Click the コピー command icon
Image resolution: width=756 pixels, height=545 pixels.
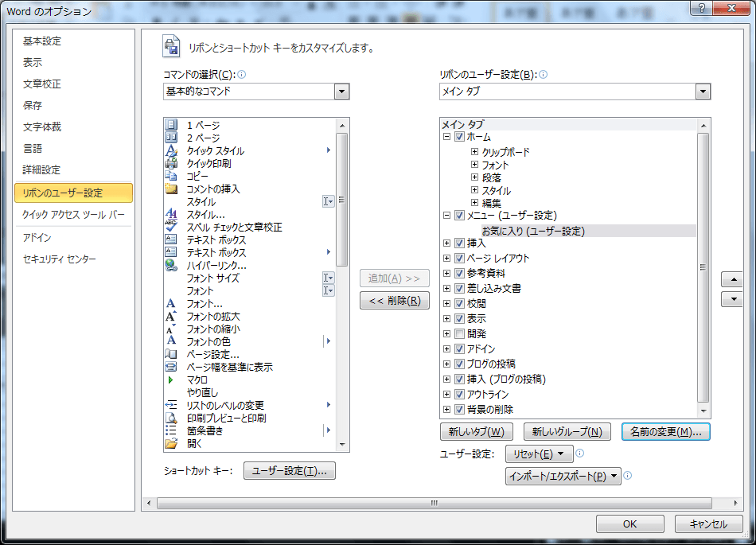pos(171,176)
